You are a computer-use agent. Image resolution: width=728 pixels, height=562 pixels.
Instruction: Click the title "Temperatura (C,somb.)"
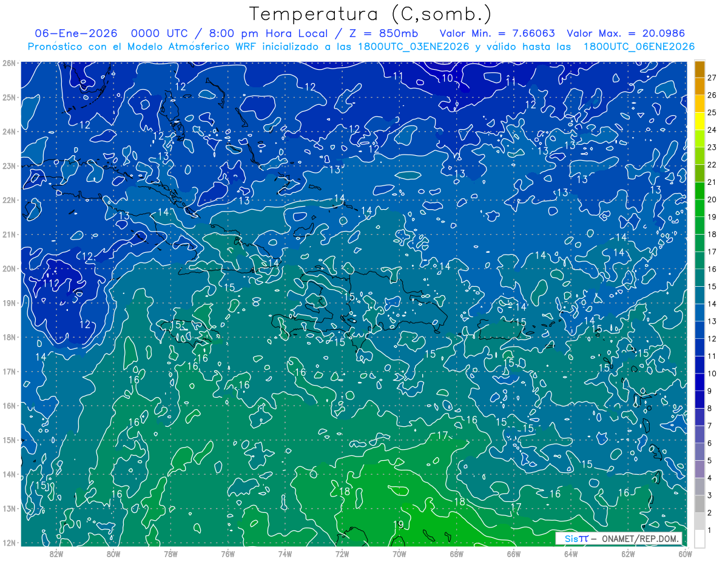370,14
